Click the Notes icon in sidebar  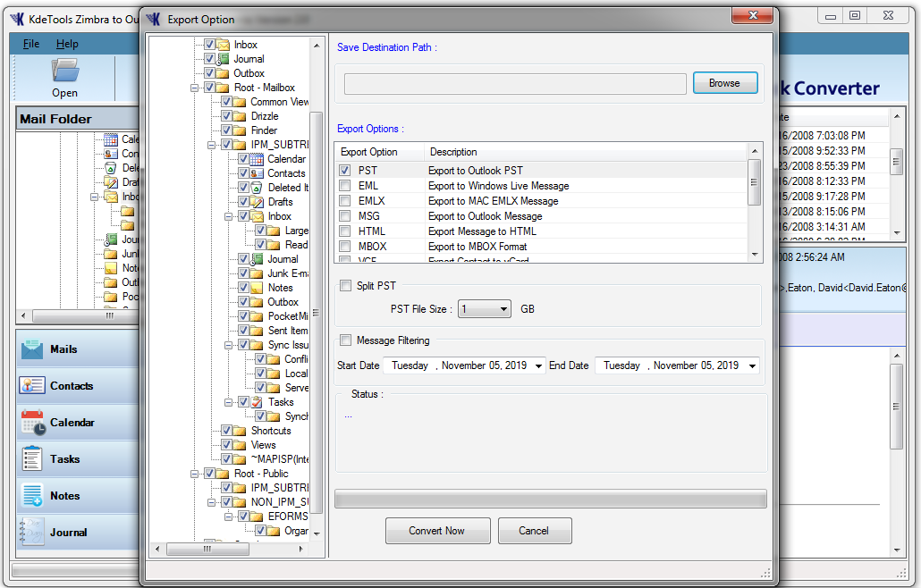(x=32, y=496)
